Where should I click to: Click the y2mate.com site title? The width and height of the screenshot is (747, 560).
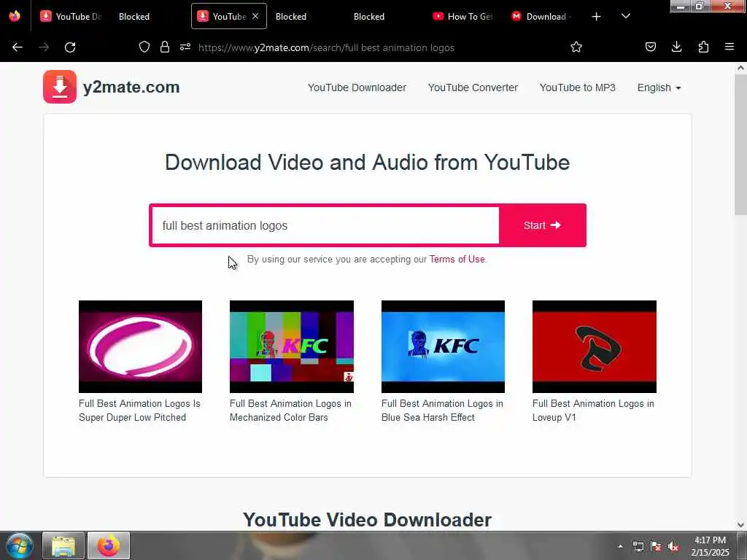[131, 87]
